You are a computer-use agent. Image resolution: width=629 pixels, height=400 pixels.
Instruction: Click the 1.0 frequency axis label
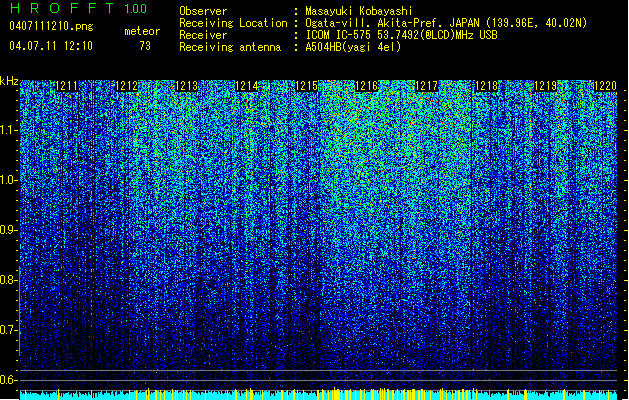tap(8, 180)
